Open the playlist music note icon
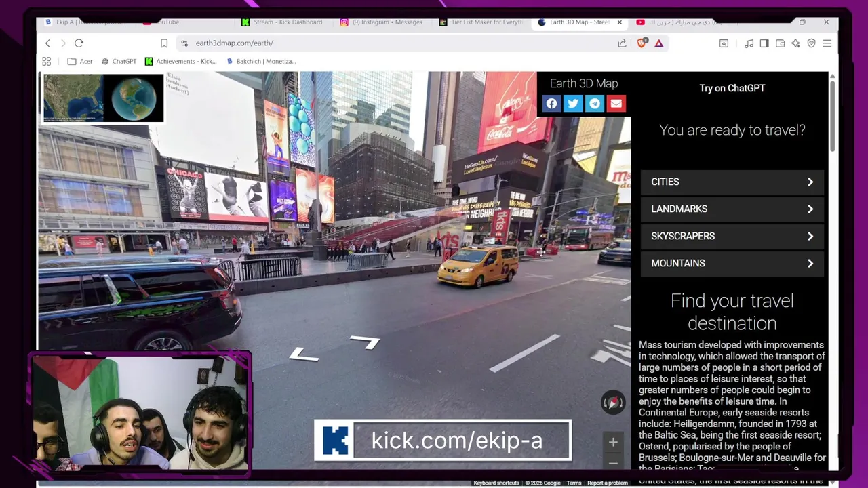The height and width of the screenshot is (488, 868). point(749,43)
